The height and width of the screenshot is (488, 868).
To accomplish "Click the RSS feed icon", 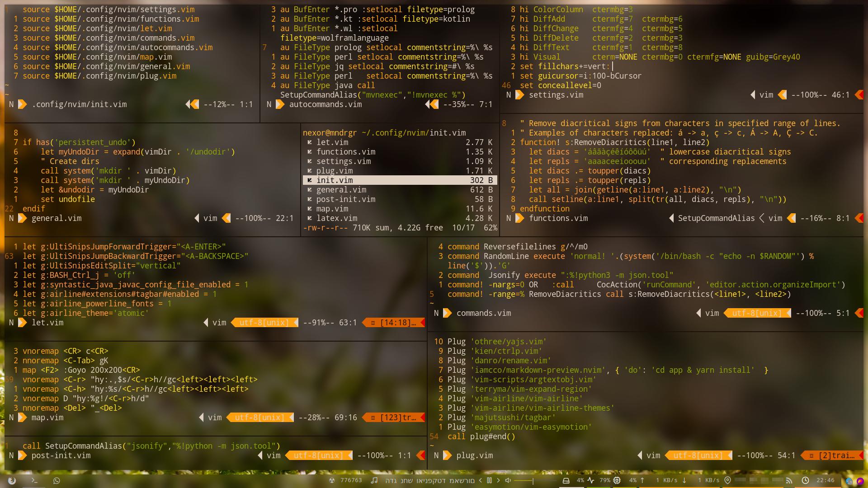I will (789, 481).
